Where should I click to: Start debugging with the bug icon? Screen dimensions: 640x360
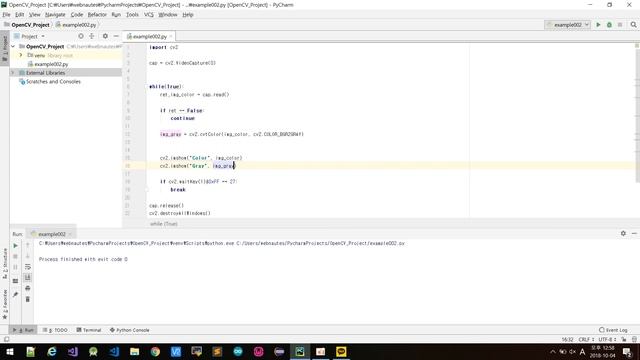[x=609, y=25]
